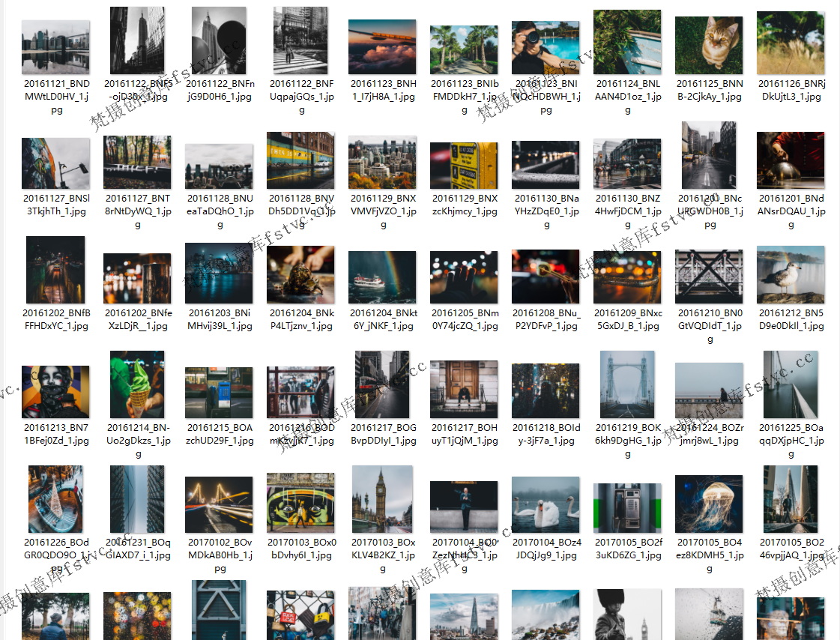Select padlocks on fence thumbnail in bottom row

point(300,615)
